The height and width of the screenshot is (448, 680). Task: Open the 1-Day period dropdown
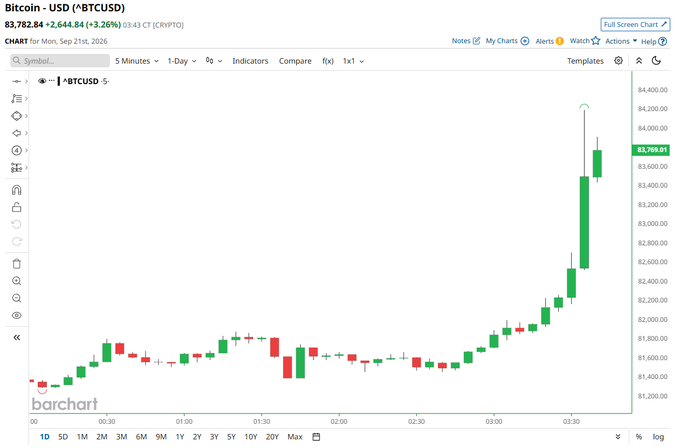click(182, 61)
